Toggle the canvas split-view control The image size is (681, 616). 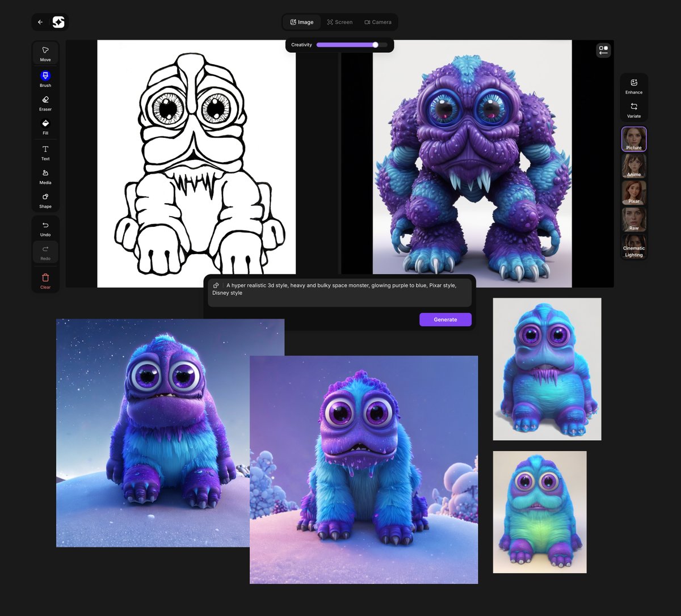pos(603,50)
